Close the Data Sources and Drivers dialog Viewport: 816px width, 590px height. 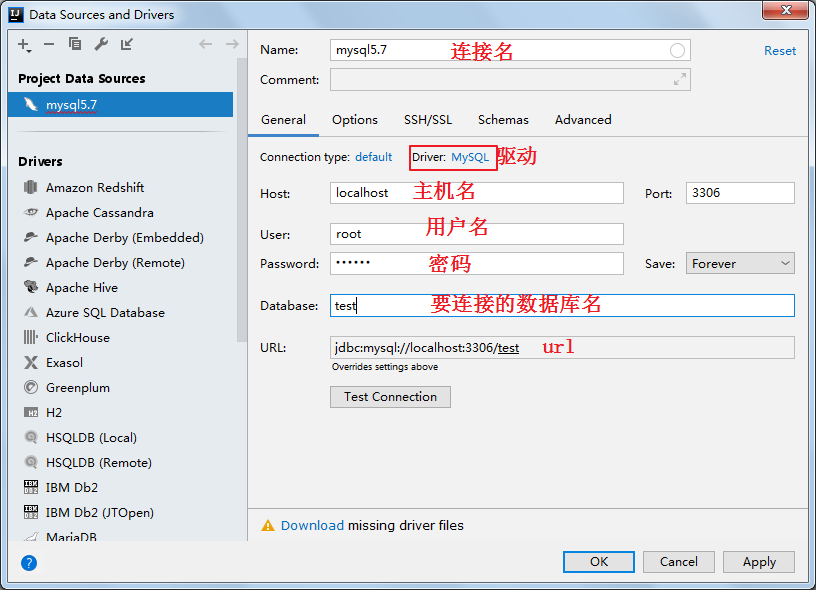coord(786,10)
